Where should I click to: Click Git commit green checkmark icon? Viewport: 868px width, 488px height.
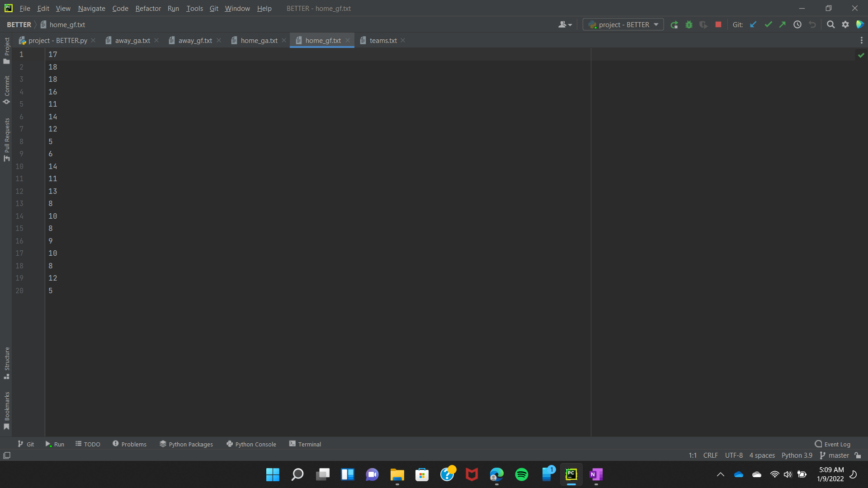[x=768, y=25]
